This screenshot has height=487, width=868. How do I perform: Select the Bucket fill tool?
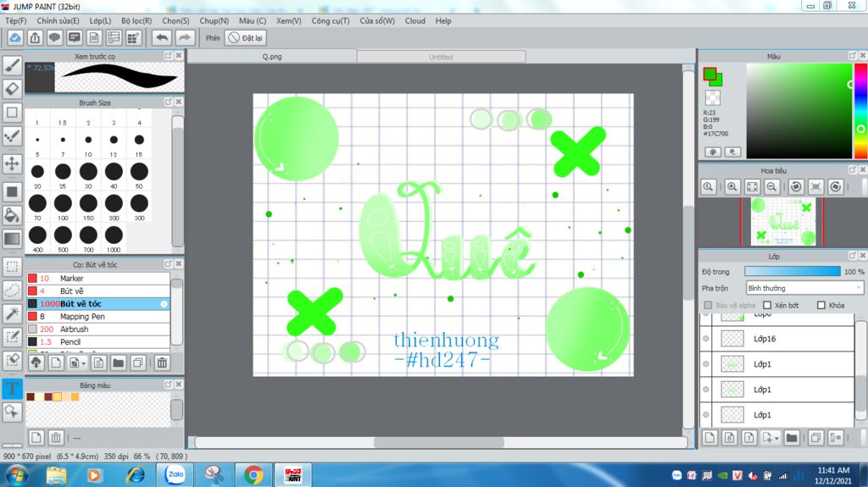click(x=12, y=215)
